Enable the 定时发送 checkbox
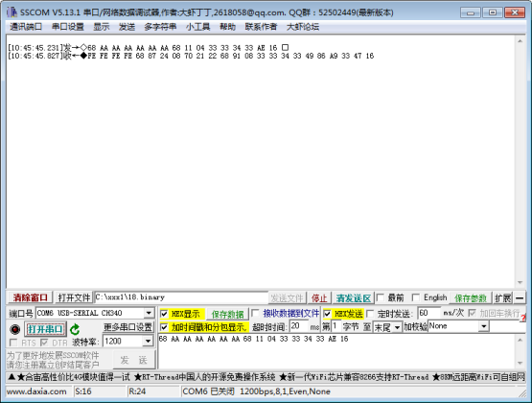The image size is (532, 403). [x=371, y=314]
